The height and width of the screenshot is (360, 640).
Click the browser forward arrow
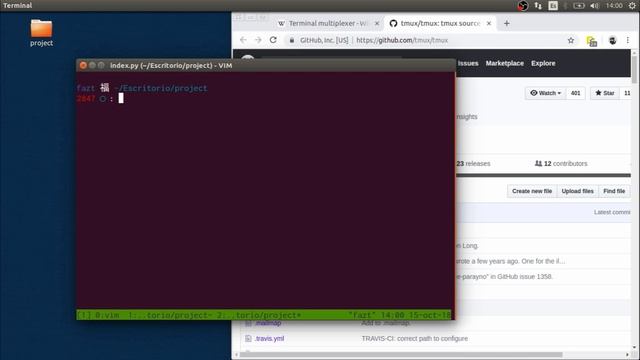tap(258, 40)
